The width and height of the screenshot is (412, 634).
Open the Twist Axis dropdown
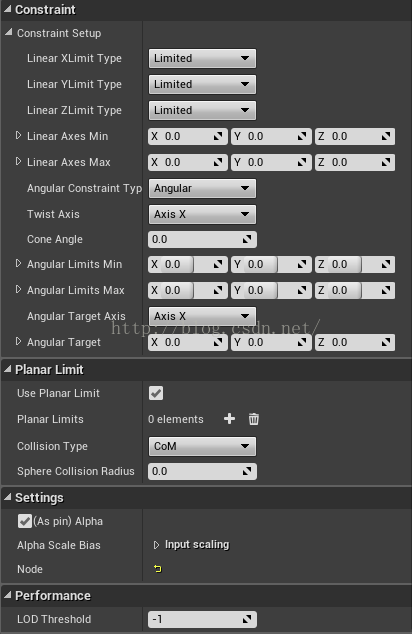pyautogui.click(x=202, y=214)
